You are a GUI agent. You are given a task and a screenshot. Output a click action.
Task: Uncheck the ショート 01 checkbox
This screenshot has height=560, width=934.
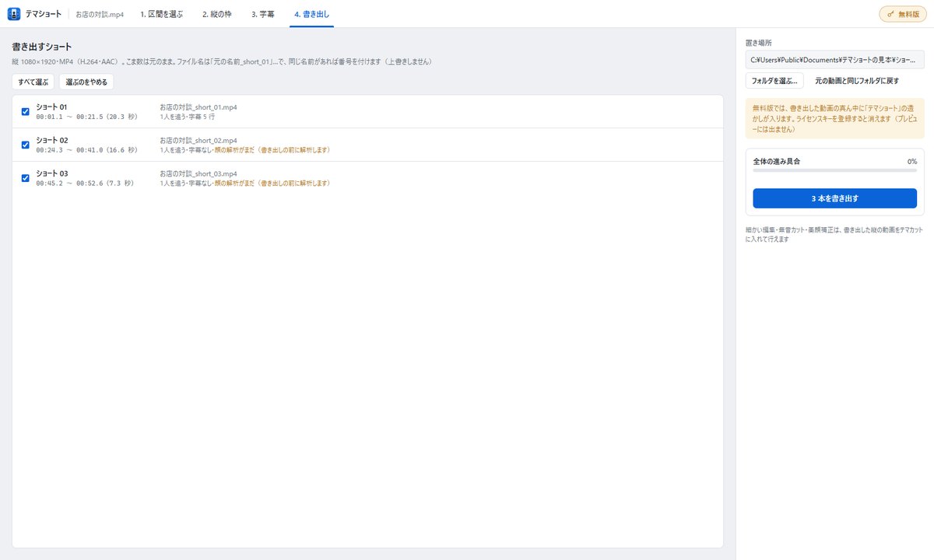pos(26,111)
